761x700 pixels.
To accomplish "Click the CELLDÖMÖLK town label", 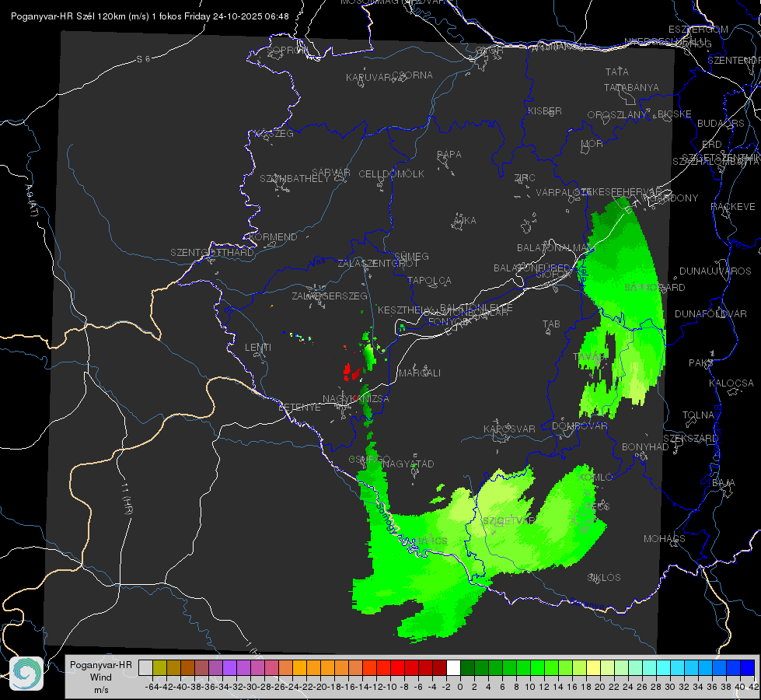I will [391, 174].
